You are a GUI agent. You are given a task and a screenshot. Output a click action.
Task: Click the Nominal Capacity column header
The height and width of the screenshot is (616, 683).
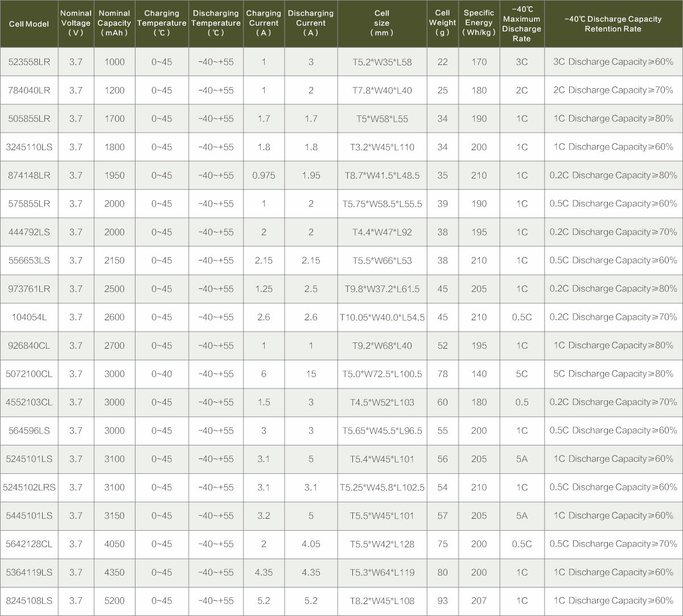pos(114,24)
